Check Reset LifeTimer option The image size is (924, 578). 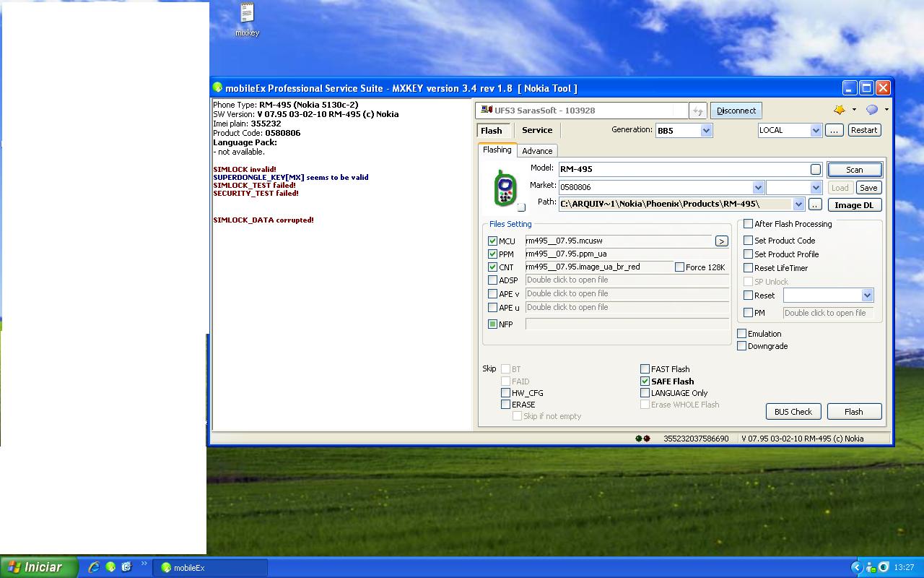click(x=748, y=268)
